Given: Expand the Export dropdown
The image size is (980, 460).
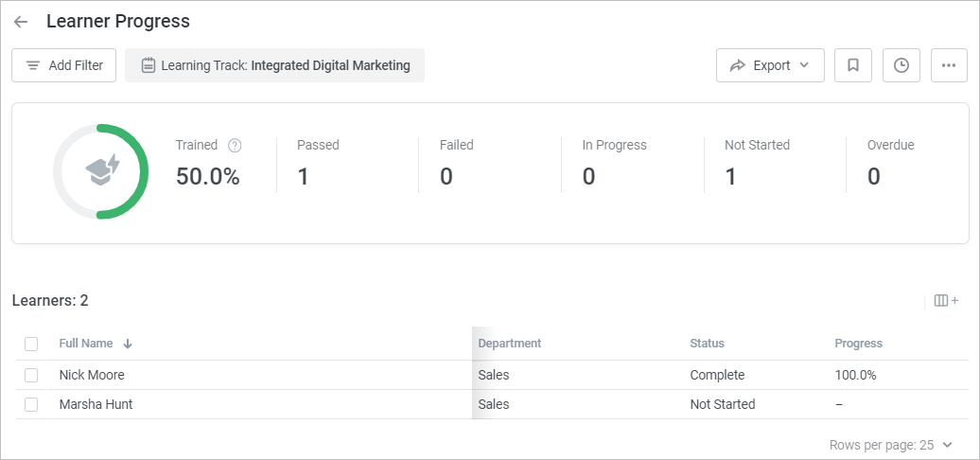Looking at the screenshot, I should 770,65.
